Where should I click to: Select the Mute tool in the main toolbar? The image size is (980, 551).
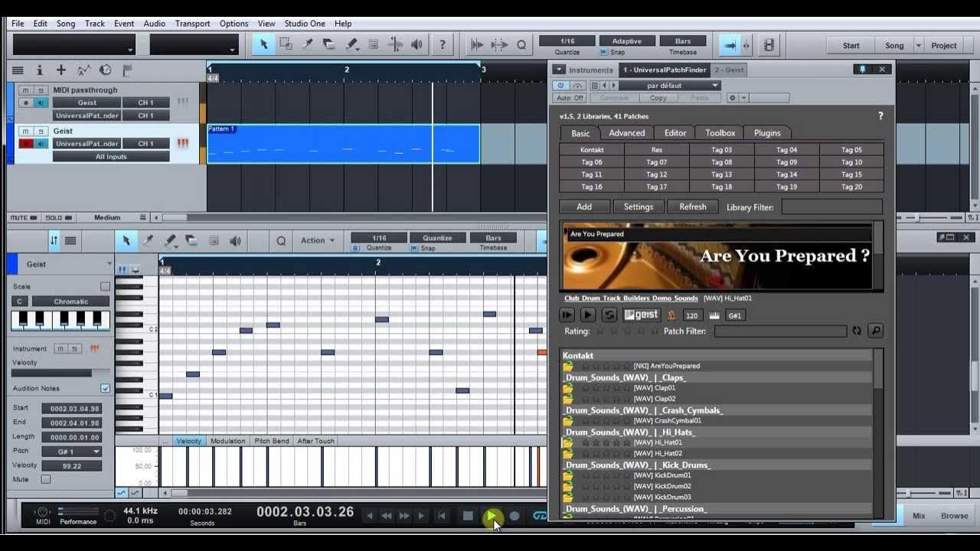tap(374, 45)
